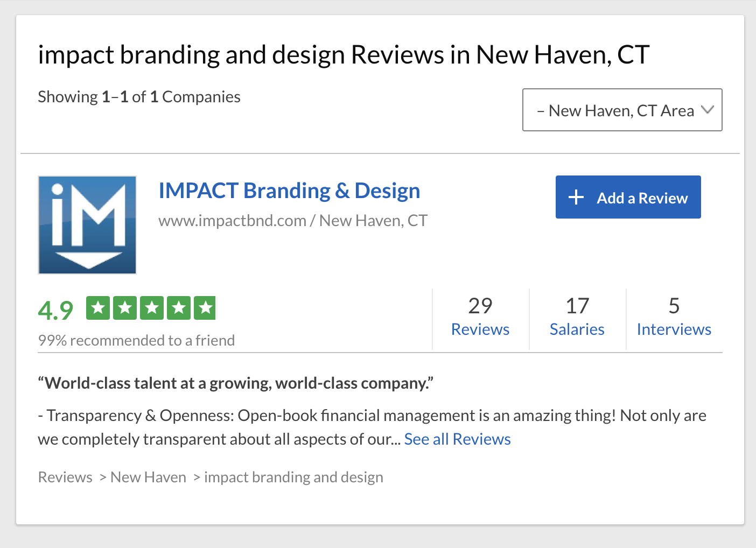The image size is (756, 548).
Task: Click the 'World-class talent' review headline
Action: [x=235, y=383]
